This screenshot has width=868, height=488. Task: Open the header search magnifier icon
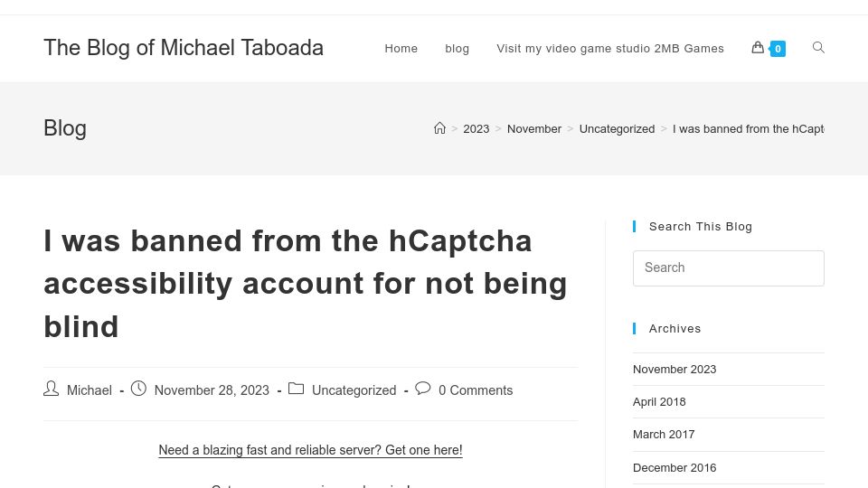818,48
